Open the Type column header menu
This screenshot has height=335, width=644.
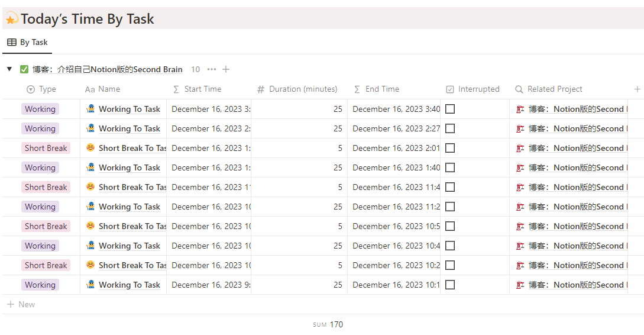point(41,89)
